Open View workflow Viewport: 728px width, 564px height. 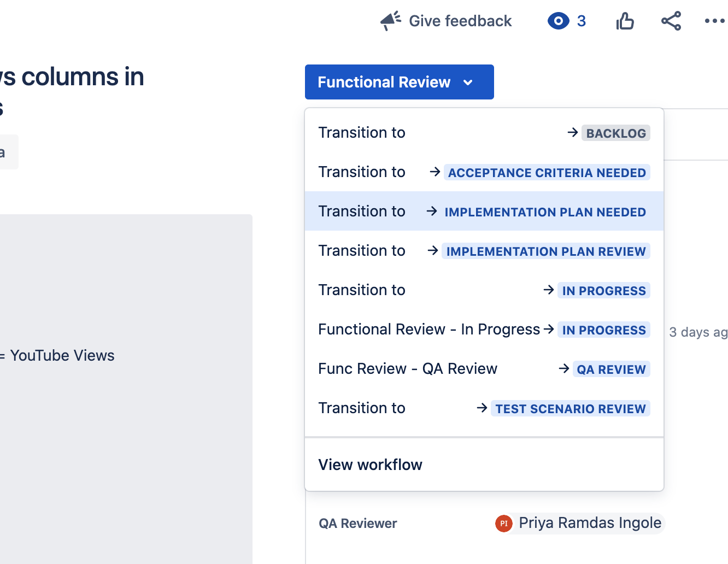(x=484, y=465)
